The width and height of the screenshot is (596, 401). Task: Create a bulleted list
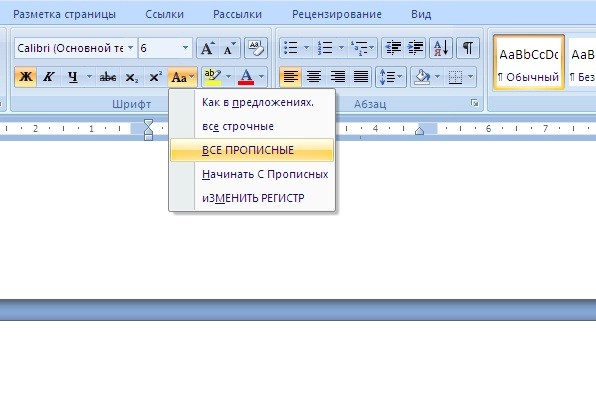coord(291,48)
